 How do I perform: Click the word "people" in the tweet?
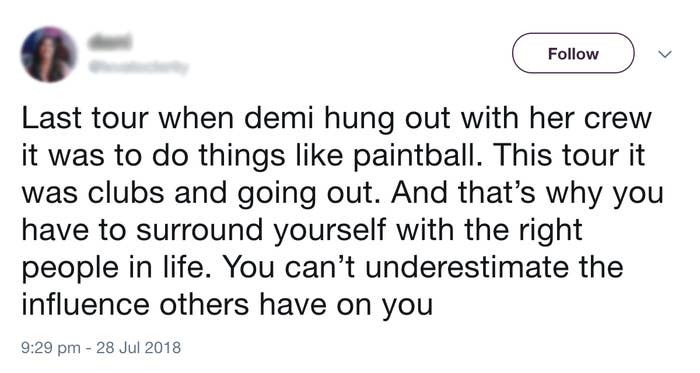pos(71,268)
